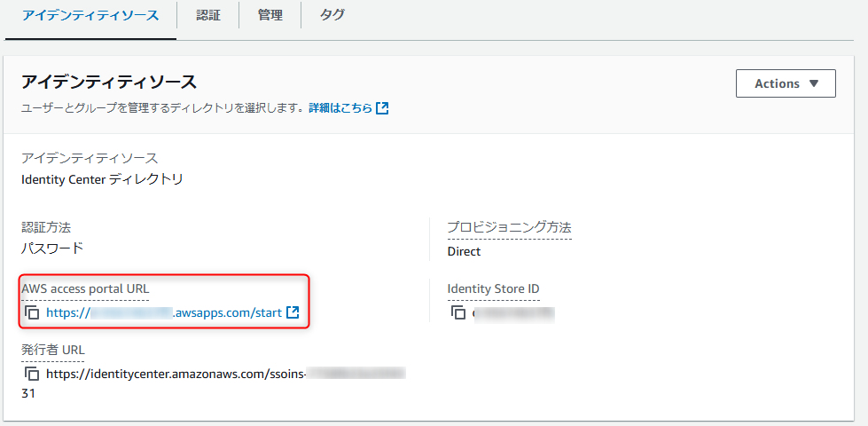This screenshot has height=426, width=868.
Task: Select the タグ tab
Action: (x=332, y=15)
